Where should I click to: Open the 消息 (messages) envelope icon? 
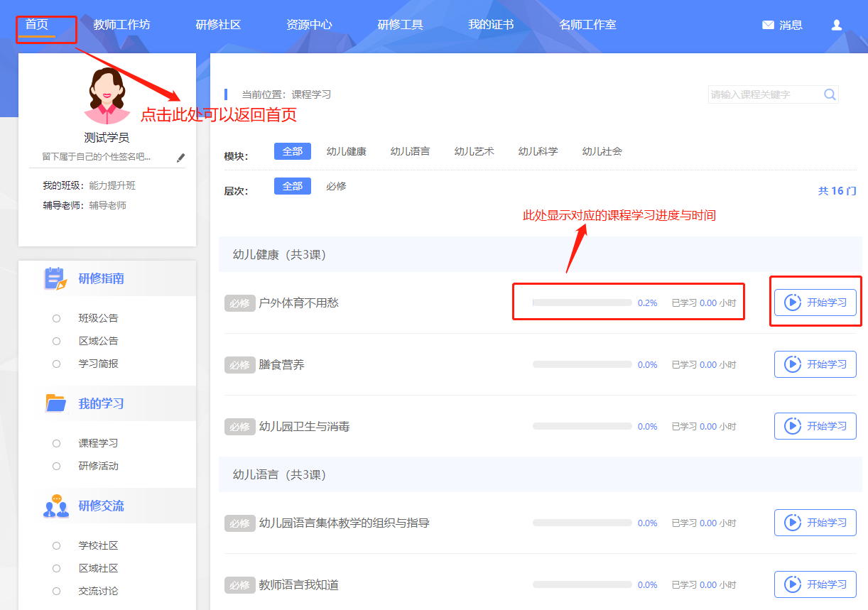pyautogui.click(x=769, y=24)
